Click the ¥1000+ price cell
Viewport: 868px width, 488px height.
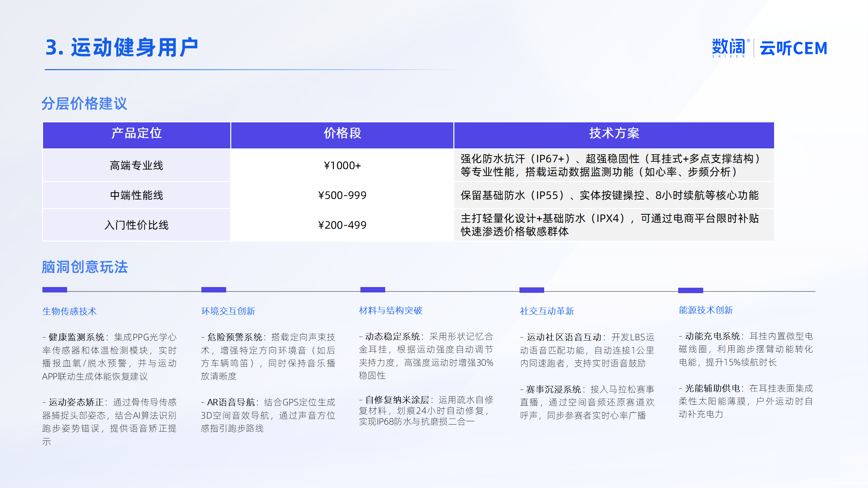pos(342,165)
